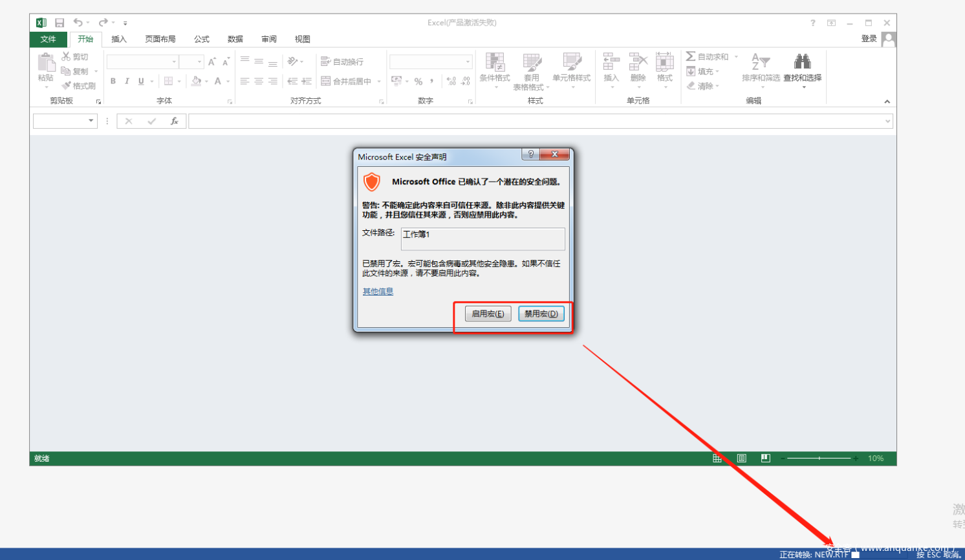Image resolution: width=965 pixels, height=560 pixels.
Task: Click the Save icon in quick access toolbar
Action: 60,23
